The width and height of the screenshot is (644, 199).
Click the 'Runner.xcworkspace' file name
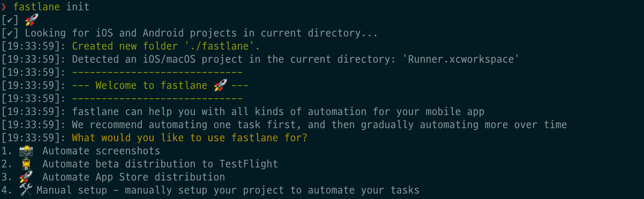click(461, 59)
